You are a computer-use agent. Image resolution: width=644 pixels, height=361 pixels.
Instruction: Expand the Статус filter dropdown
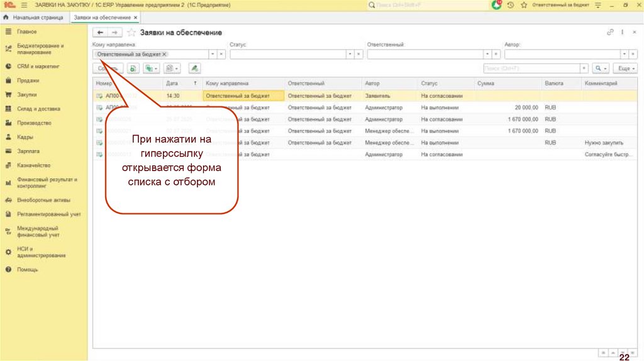pyautogui.click(x=350, y=55)
